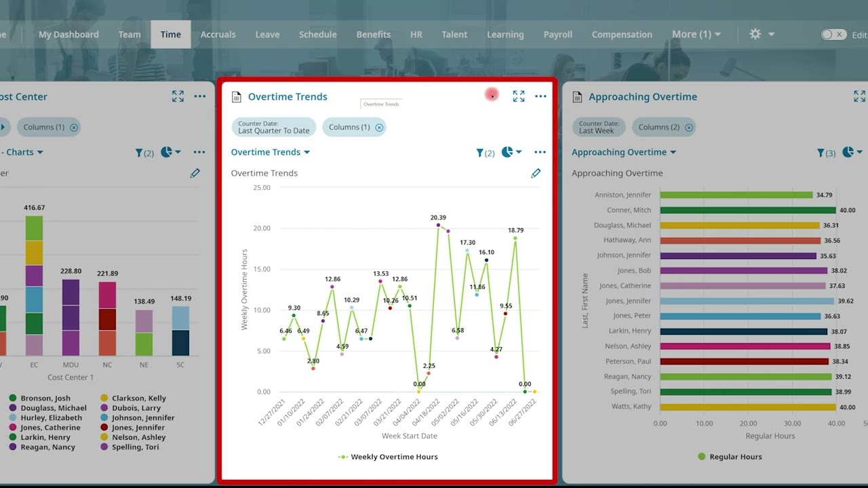Go to the Leave tab

pos(267,35)
